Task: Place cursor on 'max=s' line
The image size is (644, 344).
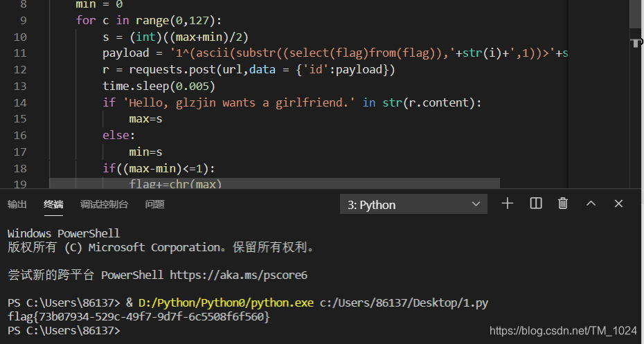Action: [146, 119]
